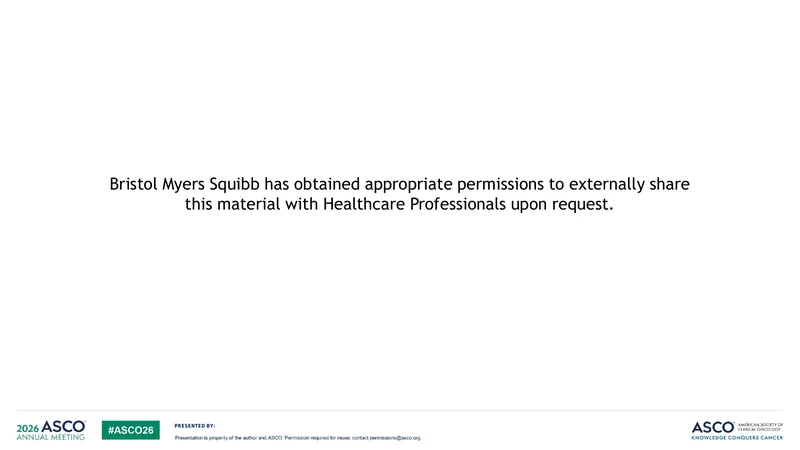800x450 pixels.
Task: Click the "Bristol Myers Squibb" text
Action: (184, 184)
